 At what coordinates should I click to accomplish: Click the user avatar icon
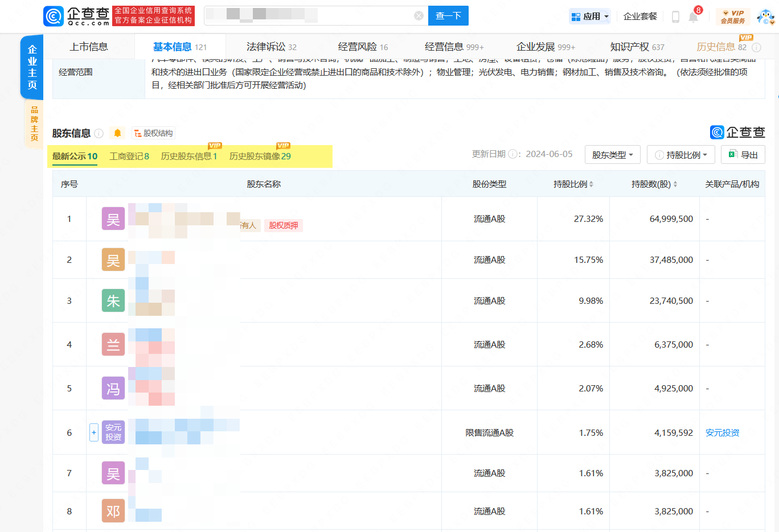(765, 17)
